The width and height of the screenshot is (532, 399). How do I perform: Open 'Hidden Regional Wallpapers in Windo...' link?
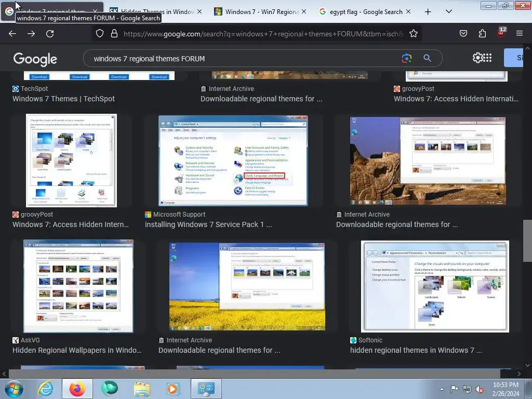click(77, 350)
